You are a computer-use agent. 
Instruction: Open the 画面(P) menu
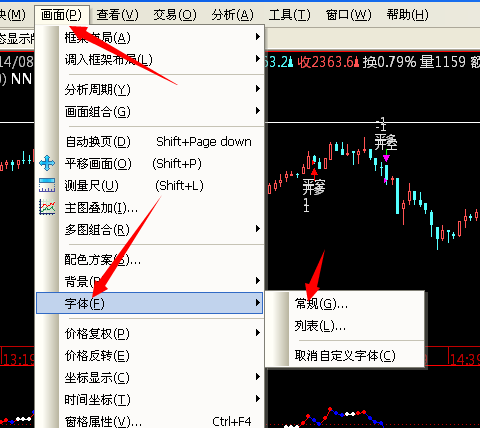[x=61, y=15]
